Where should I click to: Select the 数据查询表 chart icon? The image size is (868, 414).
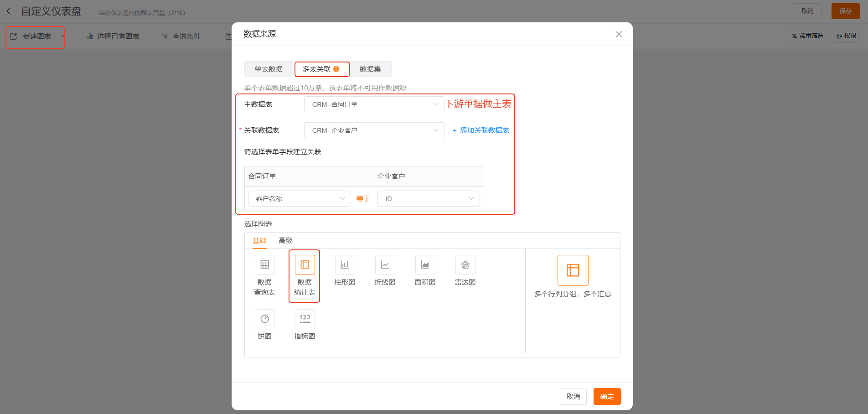point(264,265)
